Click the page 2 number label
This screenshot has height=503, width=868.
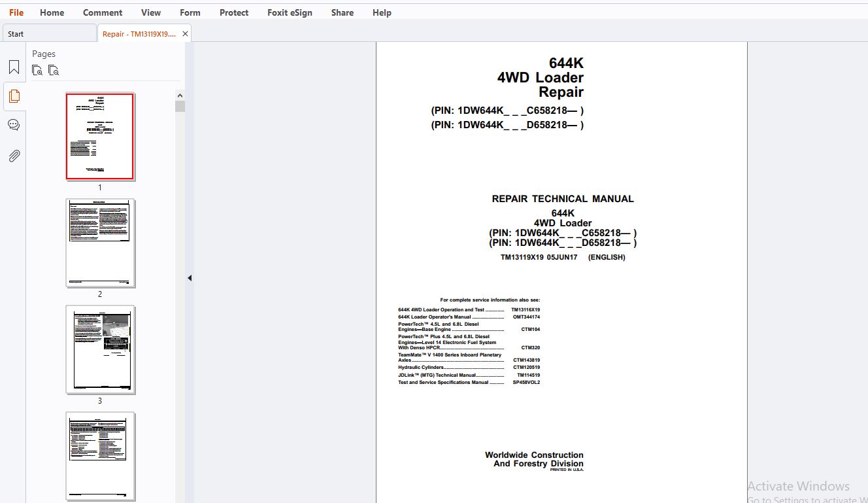pyautogui.click(x=100, y=294)
